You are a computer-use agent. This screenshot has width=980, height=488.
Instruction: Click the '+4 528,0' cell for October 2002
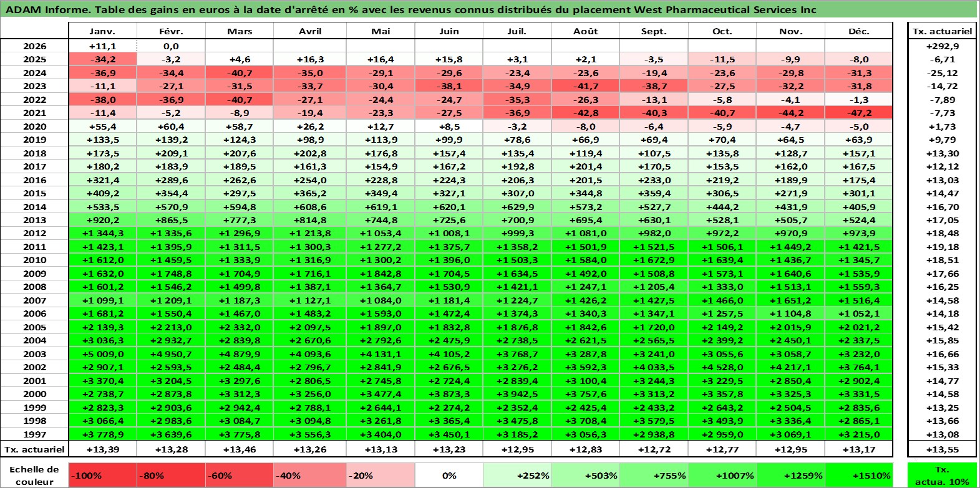pos(722,367)
